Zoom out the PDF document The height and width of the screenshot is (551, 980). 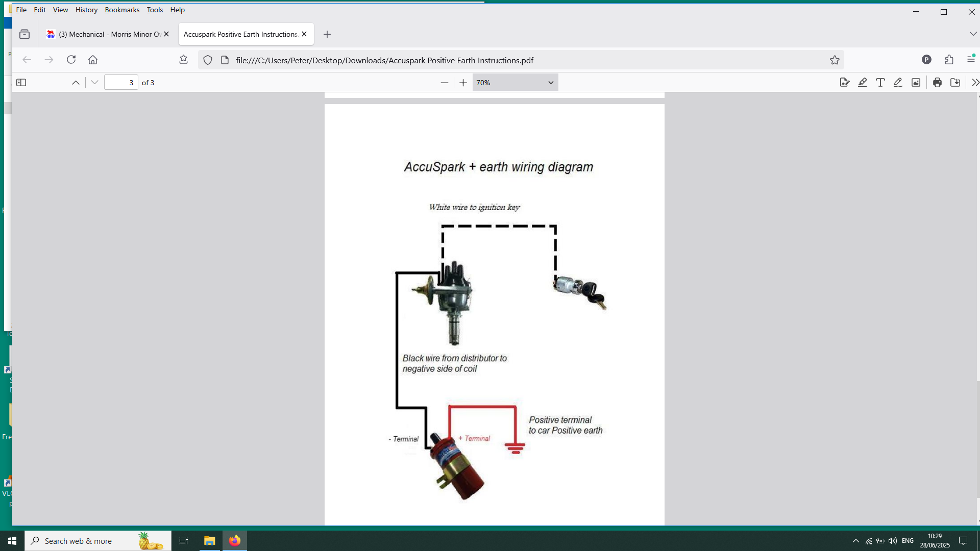tap(445, 83)
